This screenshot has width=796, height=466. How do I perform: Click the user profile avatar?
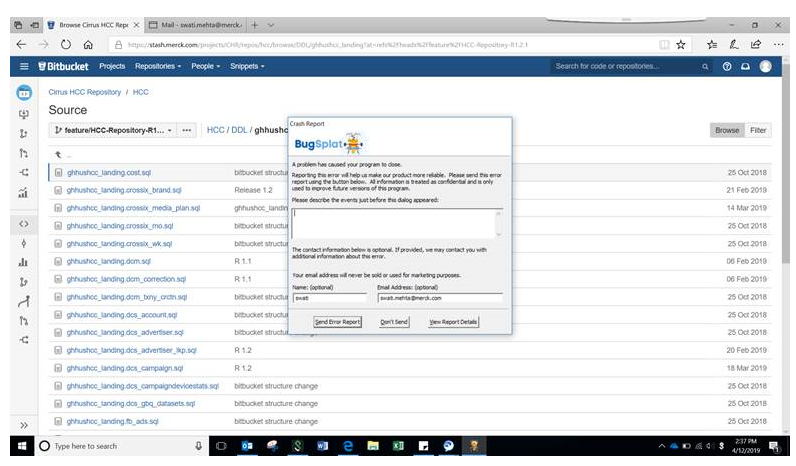766,66
